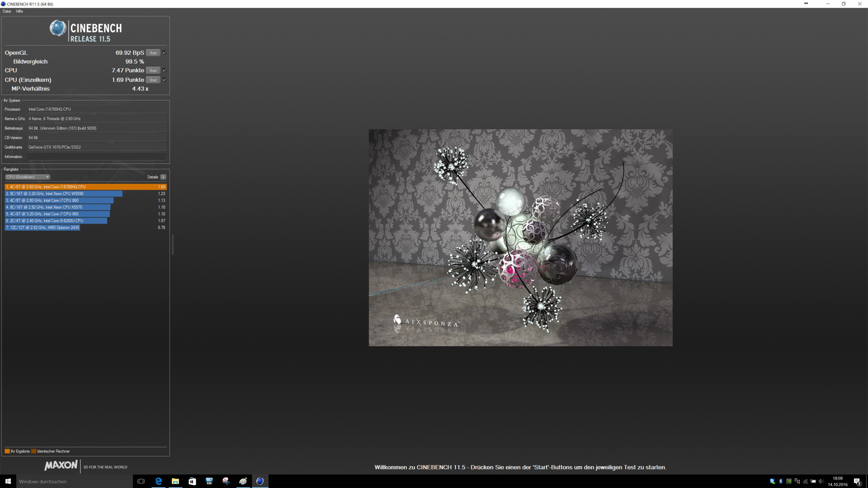
Task: Start the OpenGL benchmark test
Action: pyautogui.click(x=153, y=53)
